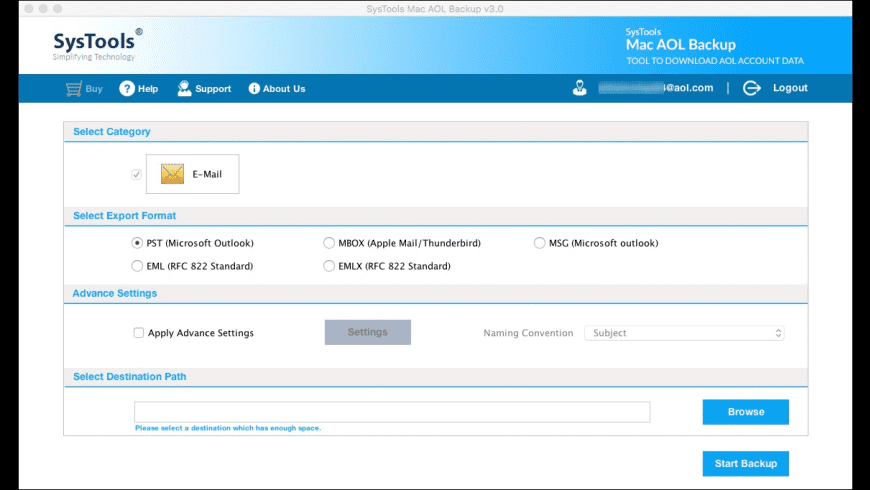Screen dimensions: 870x490
Task: Click Browse to choose destination folder
Action: coord(745,412)
